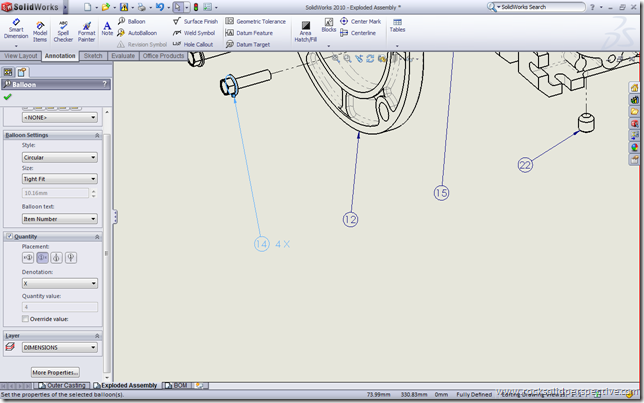Click the Quantity value field

(x=60, y=307)
